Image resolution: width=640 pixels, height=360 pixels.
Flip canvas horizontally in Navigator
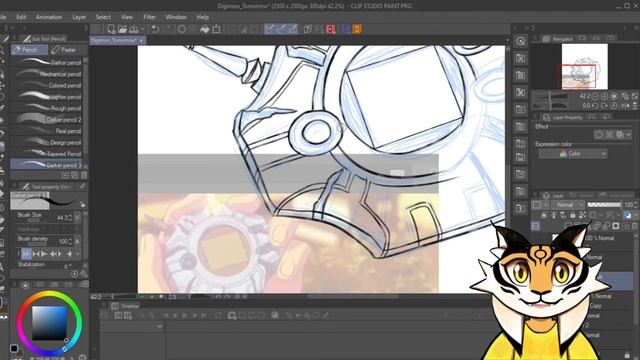[627, 105]
